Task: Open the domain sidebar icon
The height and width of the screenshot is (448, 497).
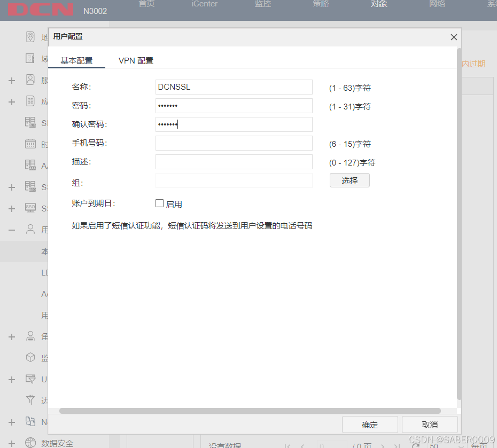Action: tap(30, 58)
